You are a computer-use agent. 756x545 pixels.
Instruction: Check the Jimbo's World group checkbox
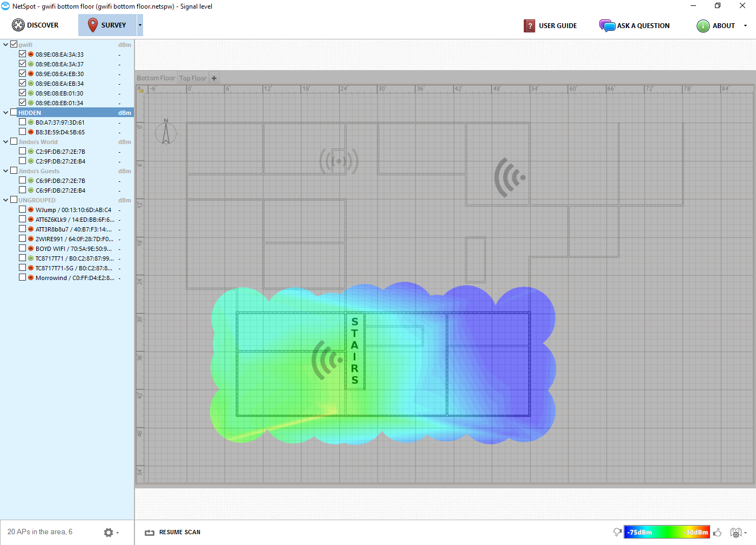click(x=14, y=141)
